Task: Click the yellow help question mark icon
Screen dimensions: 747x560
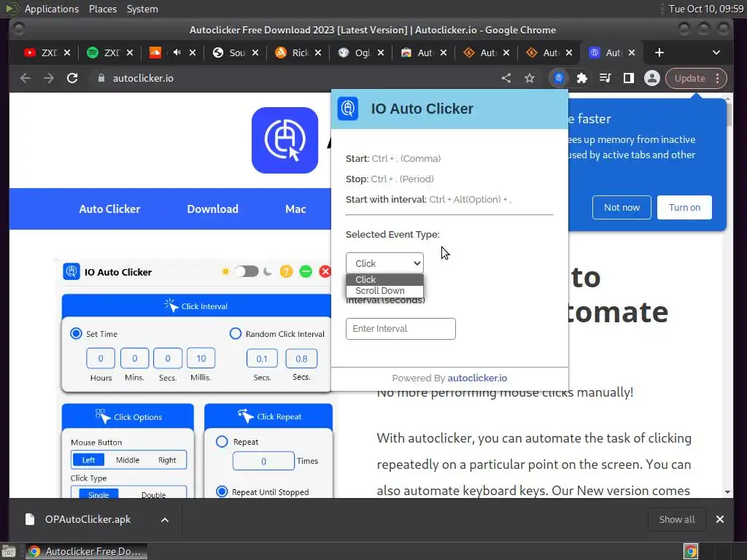Action: tap(286, 271)
